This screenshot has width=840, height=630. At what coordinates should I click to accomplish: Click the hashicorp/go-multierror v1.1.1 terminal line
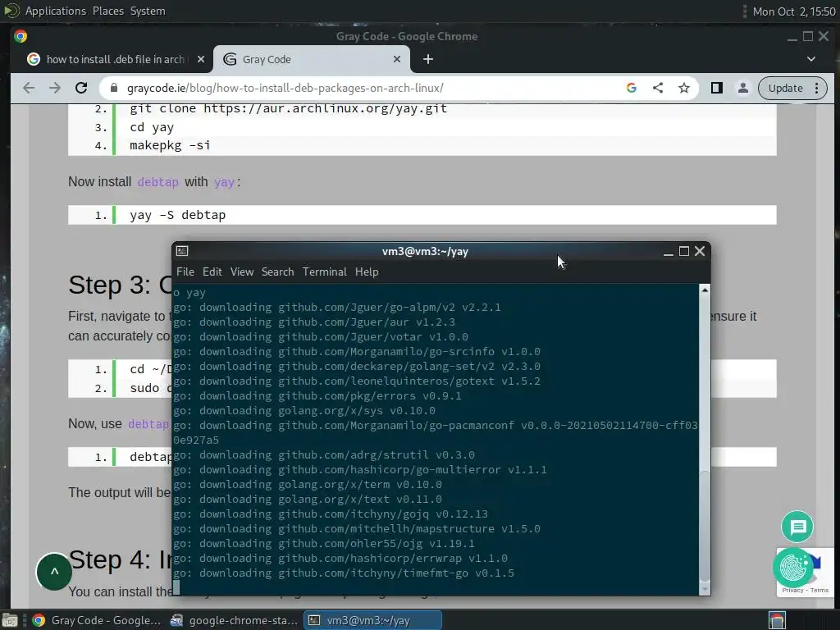360,470
